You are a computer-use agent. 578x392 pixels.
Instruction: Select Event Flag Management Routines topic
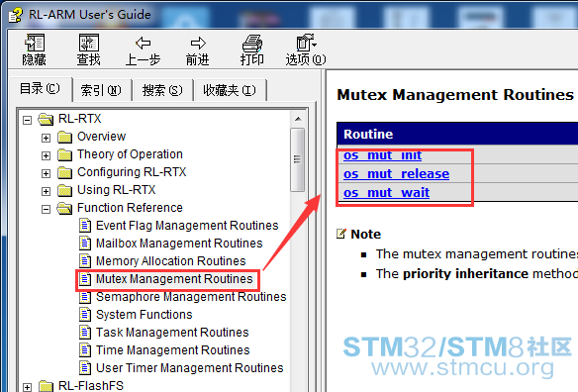click(x=187, y=226)
